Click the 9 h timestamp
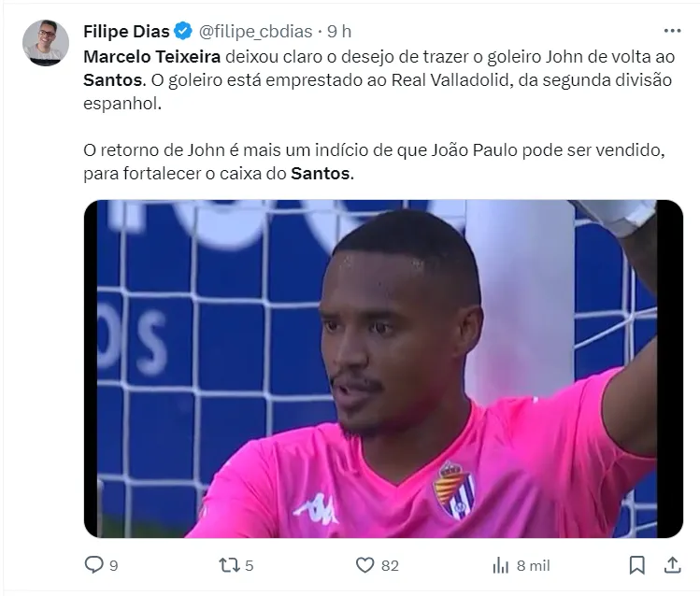The image size is (700, 596). click(x=339, y=32)
